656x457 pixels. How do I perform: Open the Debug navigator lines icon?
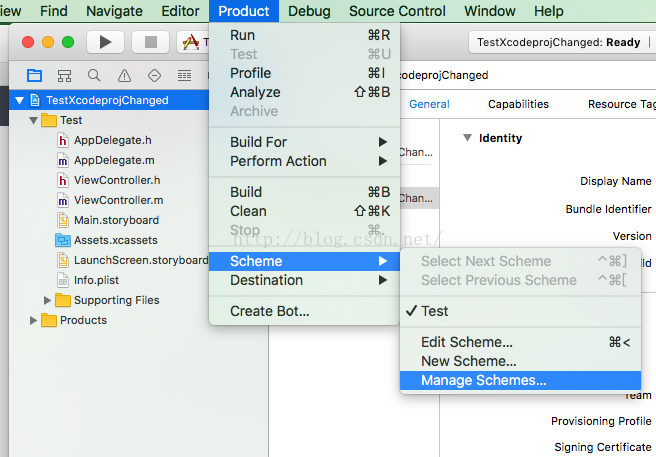[x=184, y=76]
